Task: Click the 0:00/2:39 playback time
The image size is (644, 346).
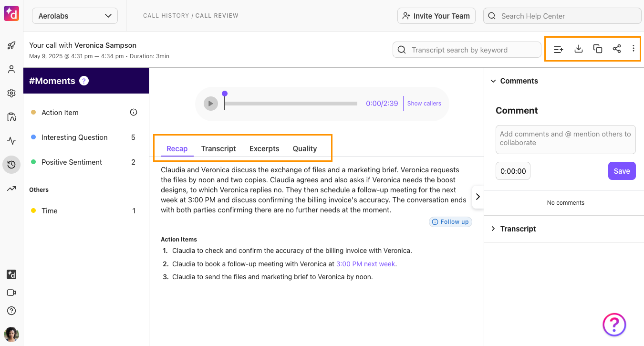Action: 382,104
